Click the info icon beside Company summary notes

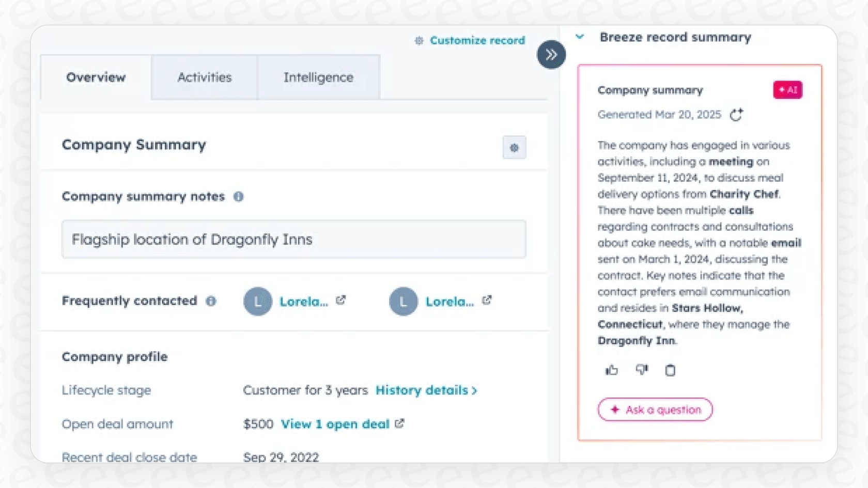pyautogui.click(x=239, y=197)
